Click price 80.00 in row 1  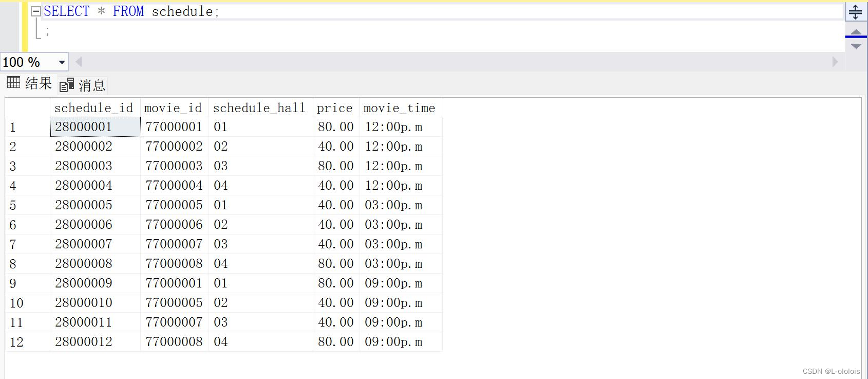click(336, 127)
